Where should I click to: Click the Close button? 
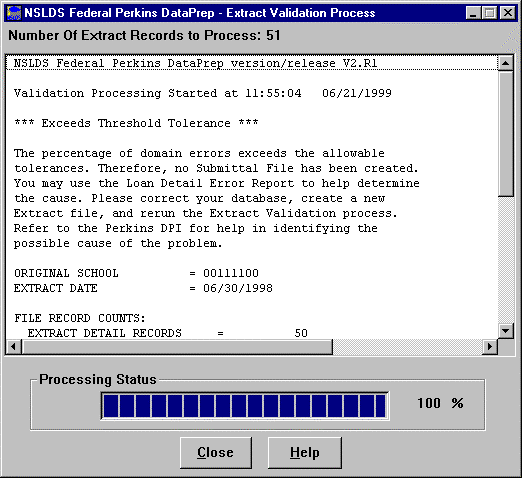point(216,453)
